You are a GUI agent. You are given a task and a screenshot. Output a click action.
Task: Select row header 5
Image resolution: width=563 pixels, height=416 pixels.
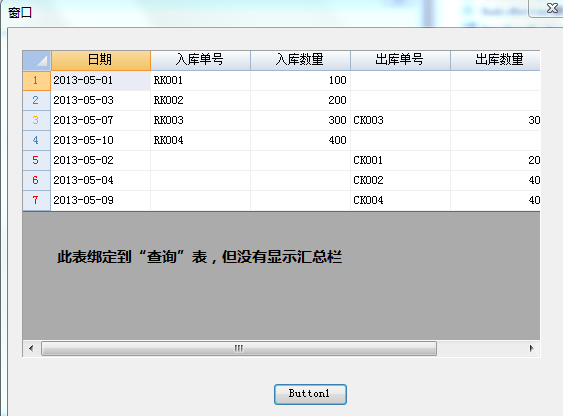[x=37, y=160]
